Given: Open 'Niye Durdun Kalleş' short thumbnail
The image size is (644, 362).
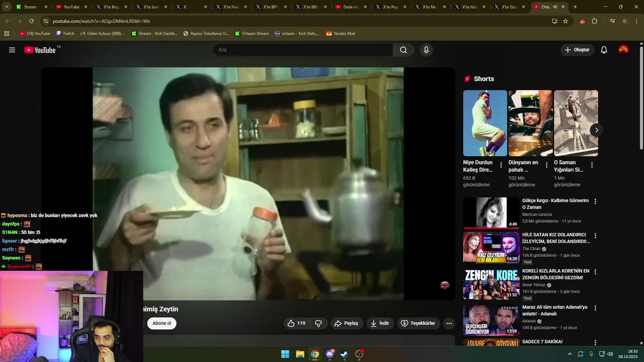Looking at the screenshot, I should tap(485, 123).
